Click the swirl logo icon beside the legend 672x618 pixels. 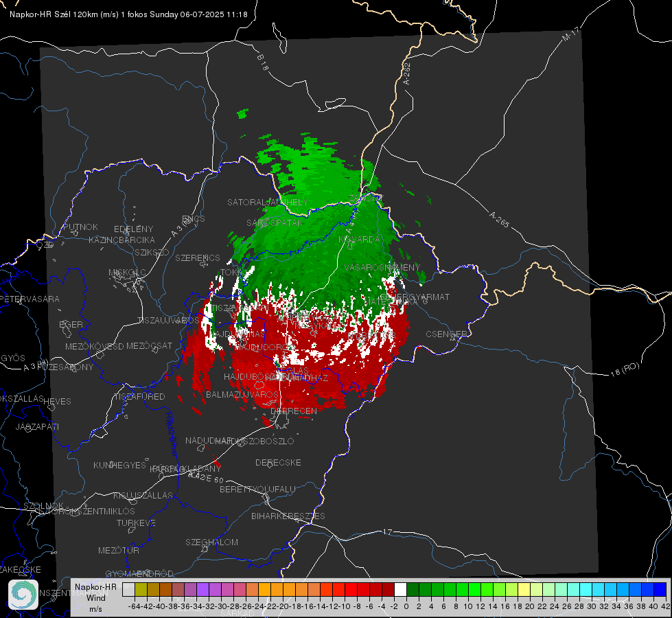pyautogui.click(x=23, y=595)
